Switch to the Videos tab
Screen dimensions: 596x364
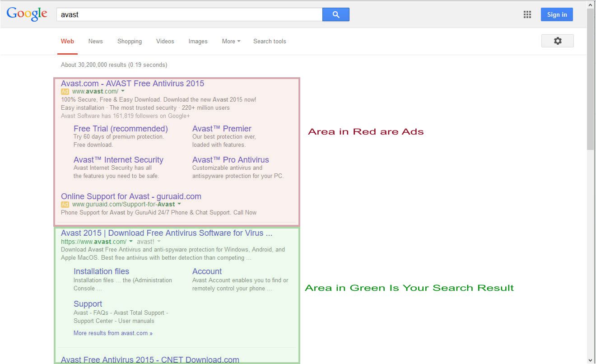click(x=165, y=41)
